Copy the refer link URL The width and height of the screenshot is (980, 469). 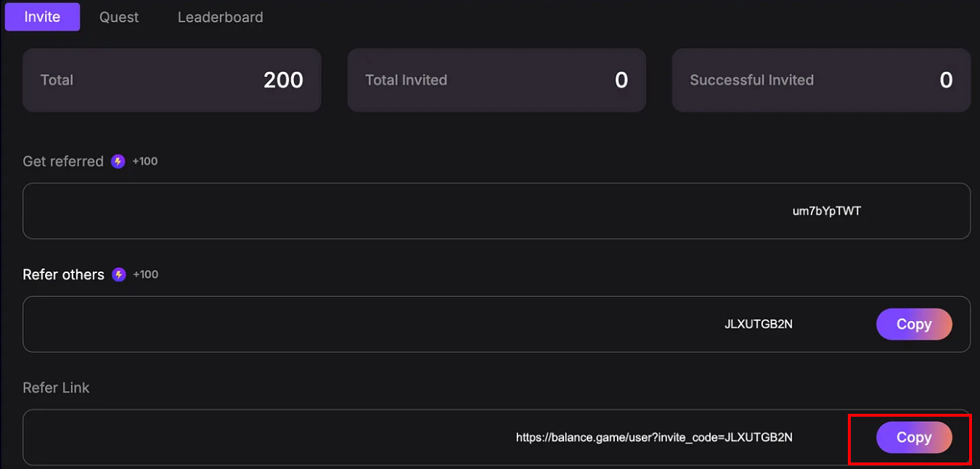(914, 437)
